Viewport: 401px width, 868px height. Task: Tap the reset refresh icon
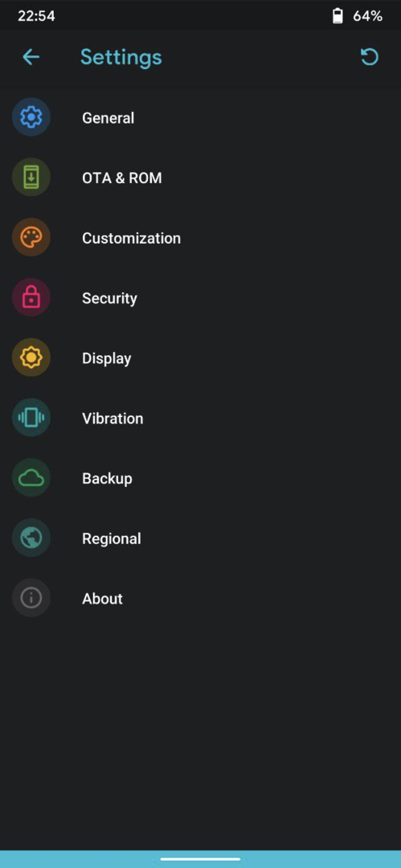coord(370,56)
